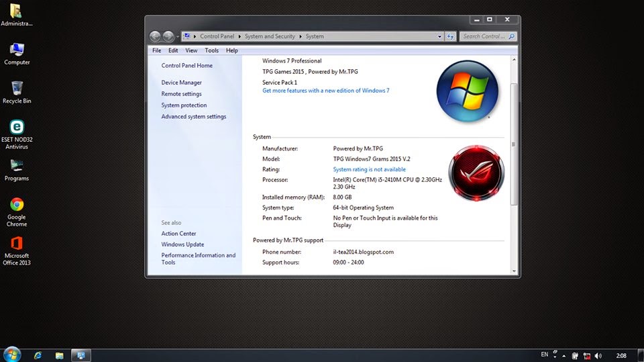Open the Help menu
This screenshot has height=362, width=644.
click(x=231, y=50)
